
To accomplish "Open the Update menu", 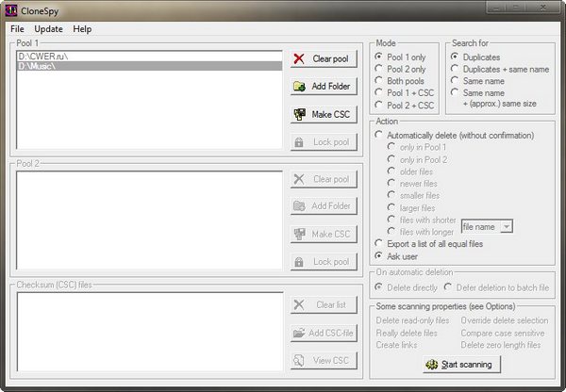I will tap(48, 29).
